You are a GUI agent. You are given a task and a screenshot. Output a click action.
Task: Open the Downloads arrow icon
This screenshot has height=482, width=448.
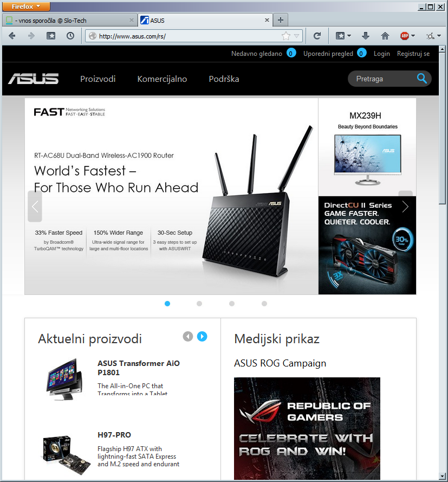[366, 36]
